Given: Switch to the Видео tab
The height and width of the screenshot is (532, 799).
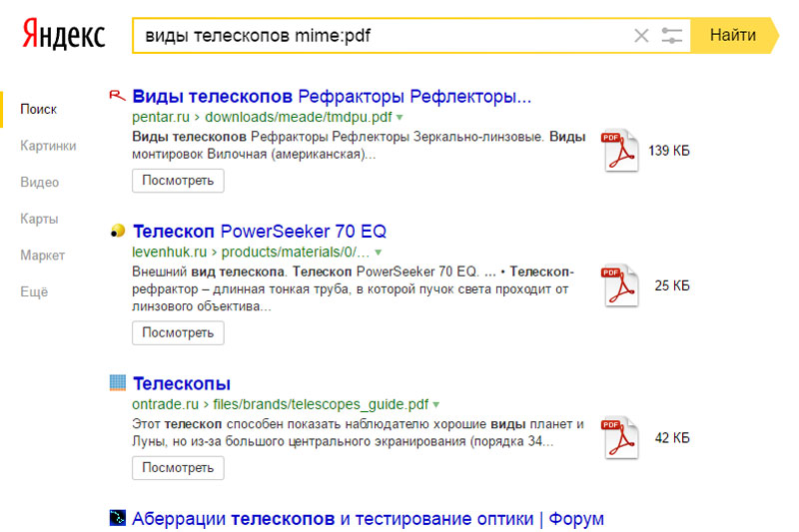Looking at the screenshot, I should coord(40,183).
